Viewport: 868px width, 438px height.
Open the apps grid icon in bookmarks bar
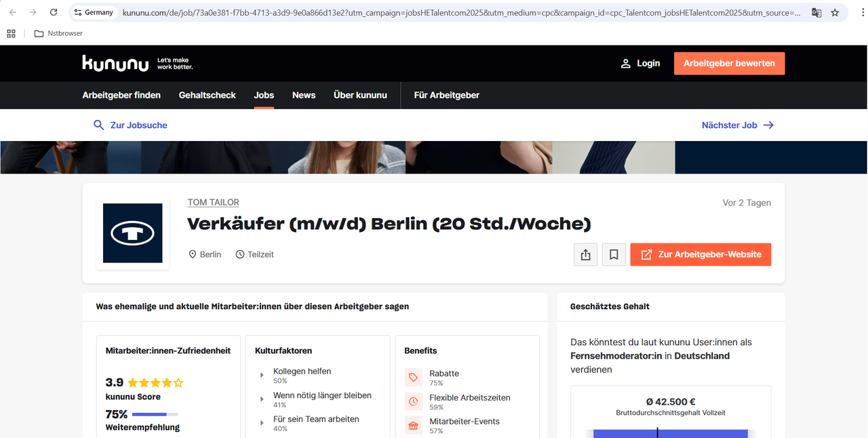(11, 33)
